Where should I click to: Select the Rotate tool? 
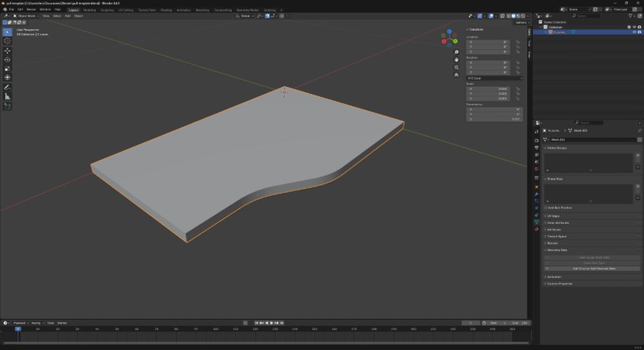click(x=7, y=60)
